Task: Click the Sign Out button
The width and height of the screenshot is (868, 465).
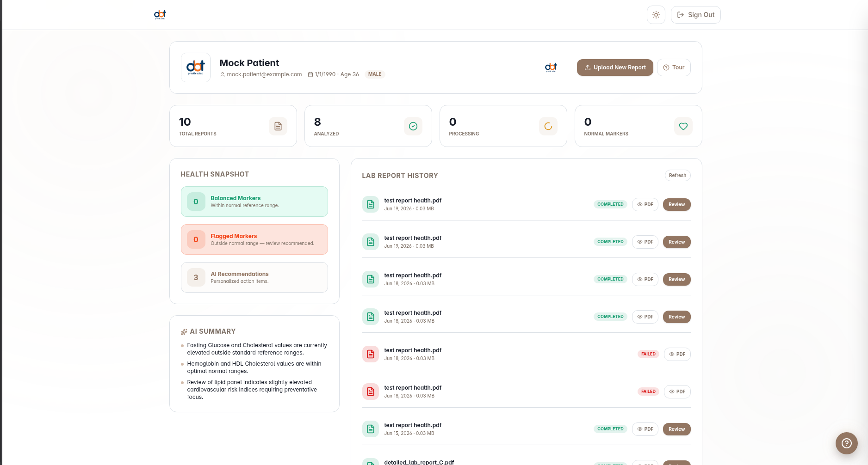Action: [695, 15]
